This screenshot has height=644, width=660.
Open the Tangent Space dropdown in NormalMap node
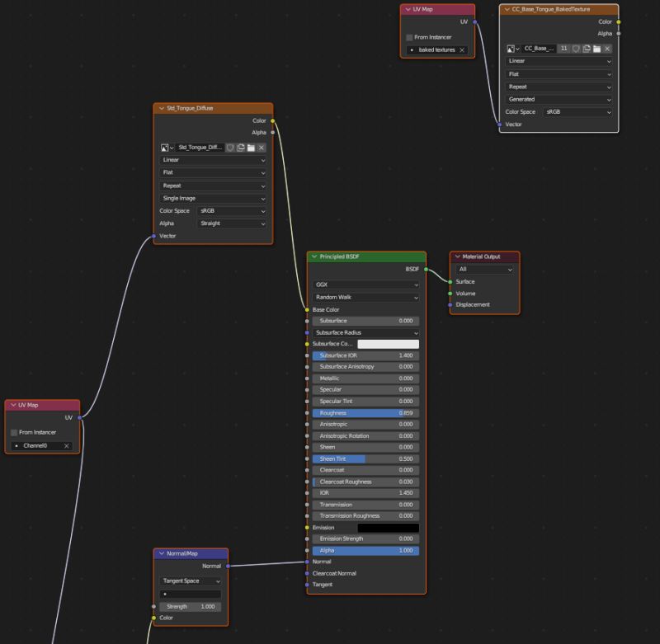click(191, 581)
